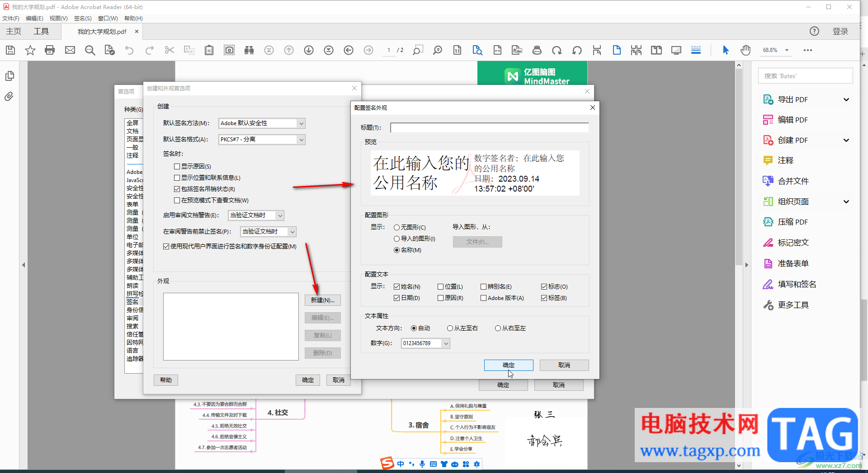Image resolution: width=868 pixels, height=473 pixels.
Task: Click the Redo arrow icon
Action: pos(149,50)
